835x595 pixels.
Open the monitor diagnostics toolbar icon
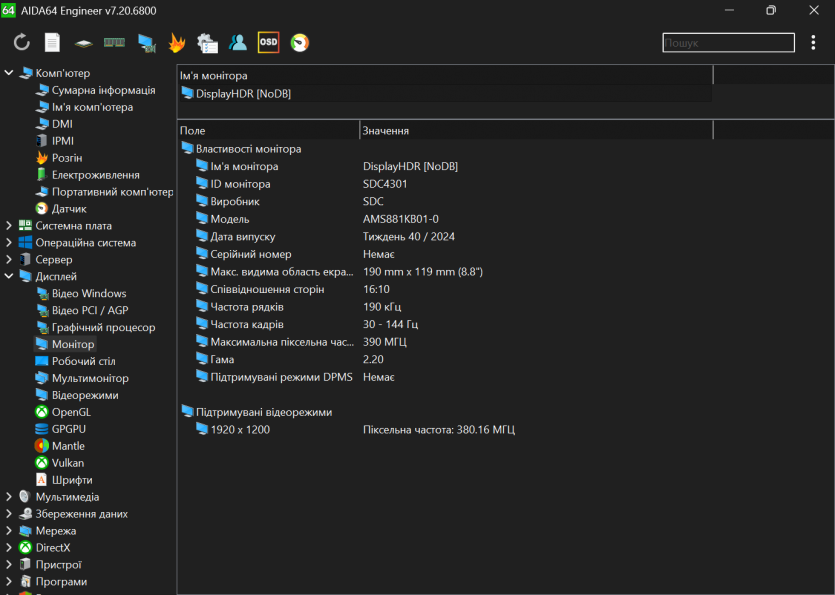tap(146, 43)
